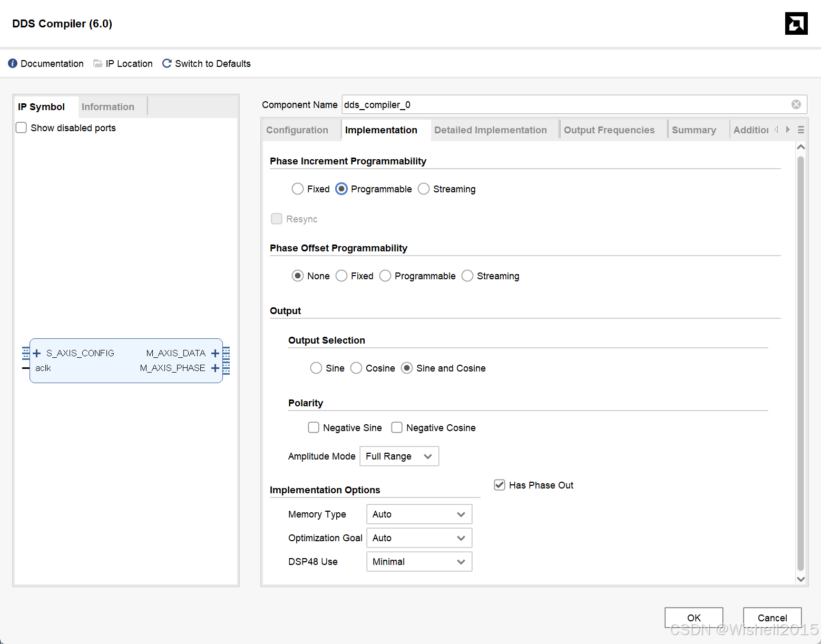Click the IP Location folder icon

pyautogui.click(x=97, y=63)
